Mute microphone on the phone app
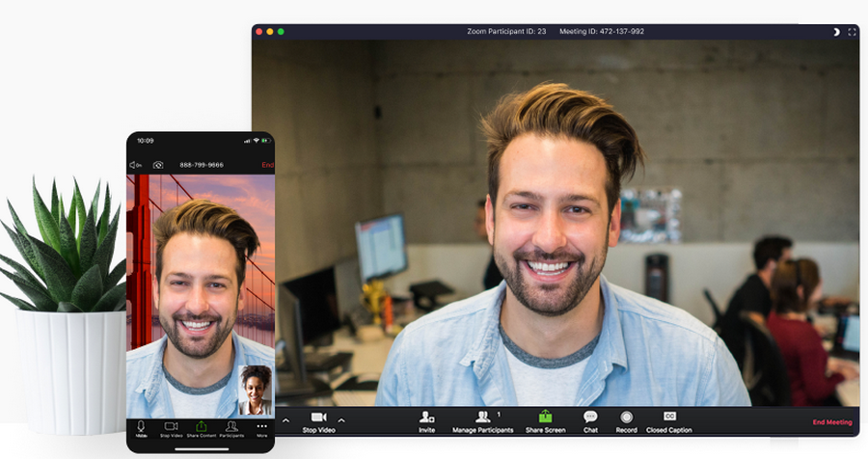This screenshot has width=868, height=459. click(141, 428)
